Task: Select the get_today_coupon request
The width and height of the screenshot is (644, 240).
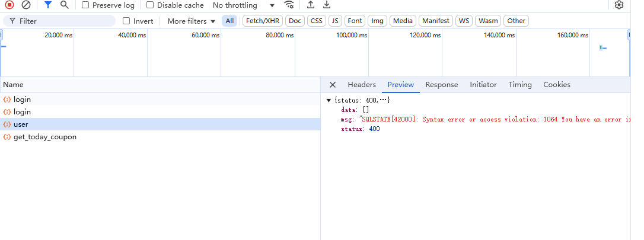Action: (45, 137)
